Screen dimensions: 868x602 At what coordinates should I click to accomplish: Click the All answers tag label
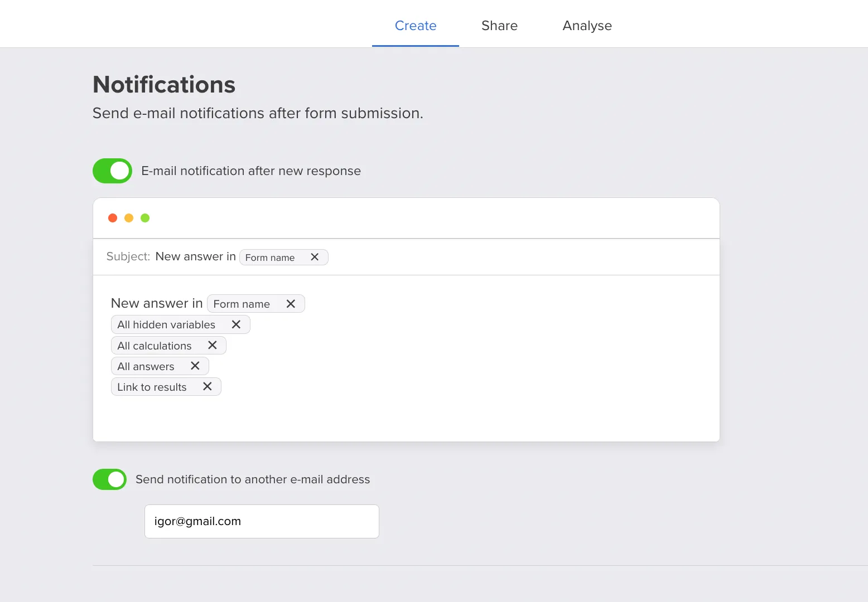(x=146, y=366)
